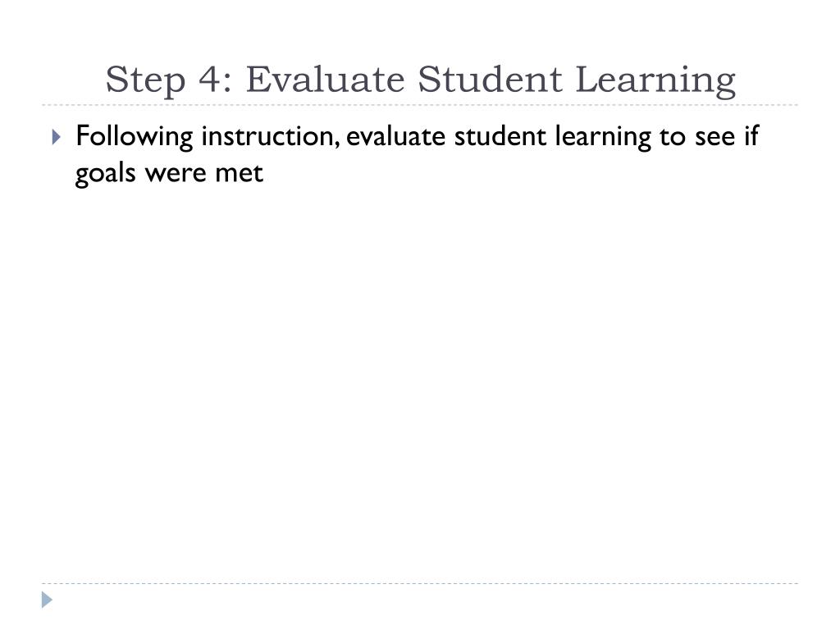Select the slide title 'Step 4: Evaluate Student Learning'
The height and width of the screenshot is (630, 840).
tap(421, 80)
